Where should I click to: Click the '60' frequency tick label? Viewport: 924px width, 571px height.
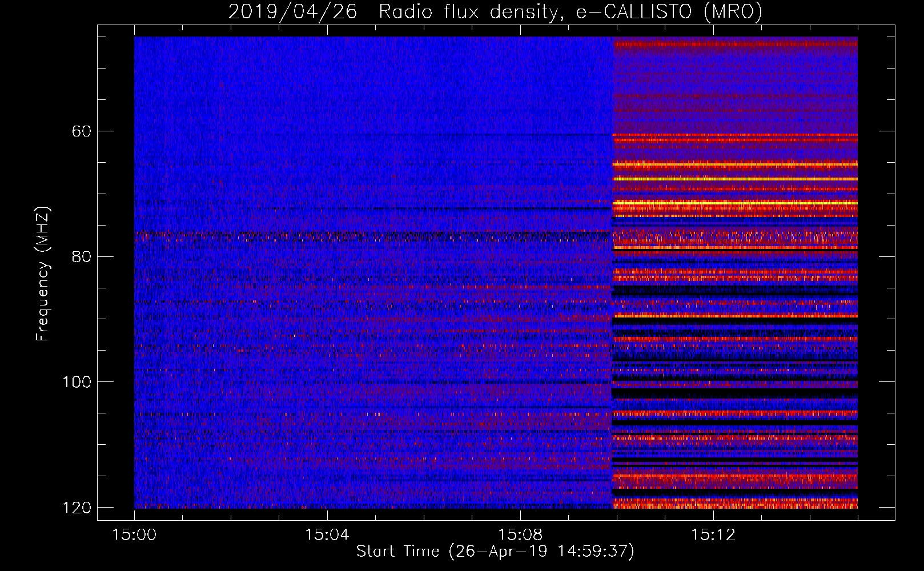[x=82, y=131]
